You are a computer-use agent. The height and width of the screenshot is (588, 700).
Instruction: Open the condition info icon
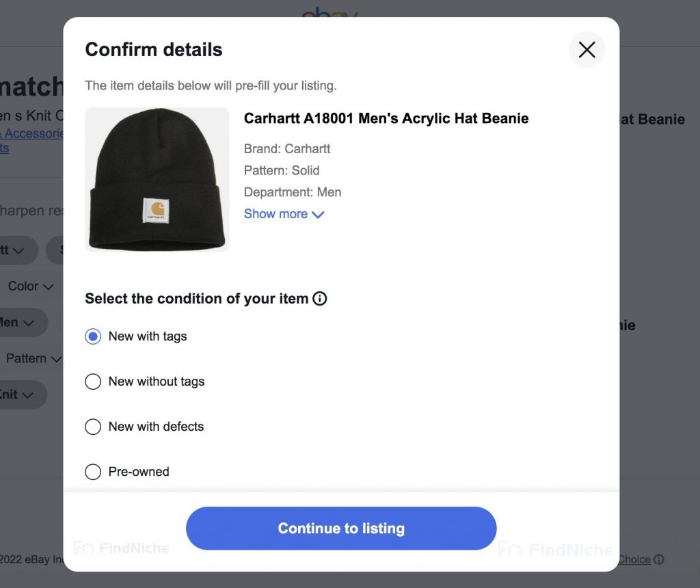(320, 298)
